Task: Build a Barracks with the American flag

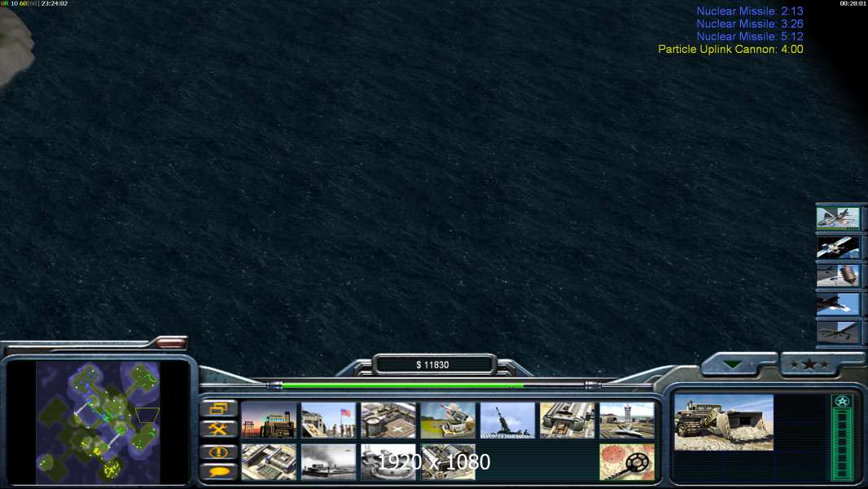Action: pyautogui.click(x=329, y=421)
